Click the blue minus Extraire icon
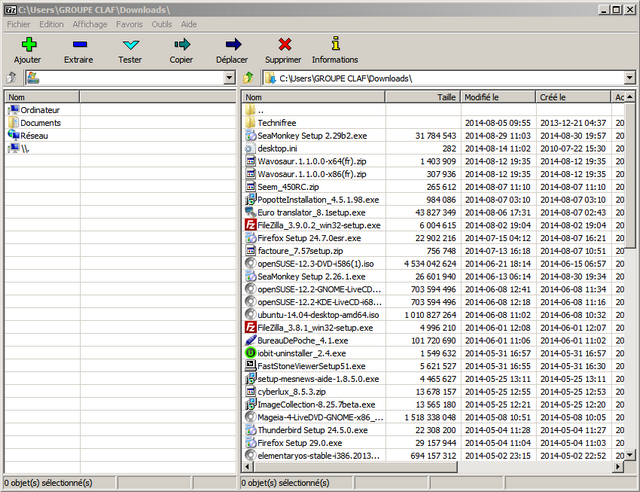The image size is (640, 492). click(78, 44)
